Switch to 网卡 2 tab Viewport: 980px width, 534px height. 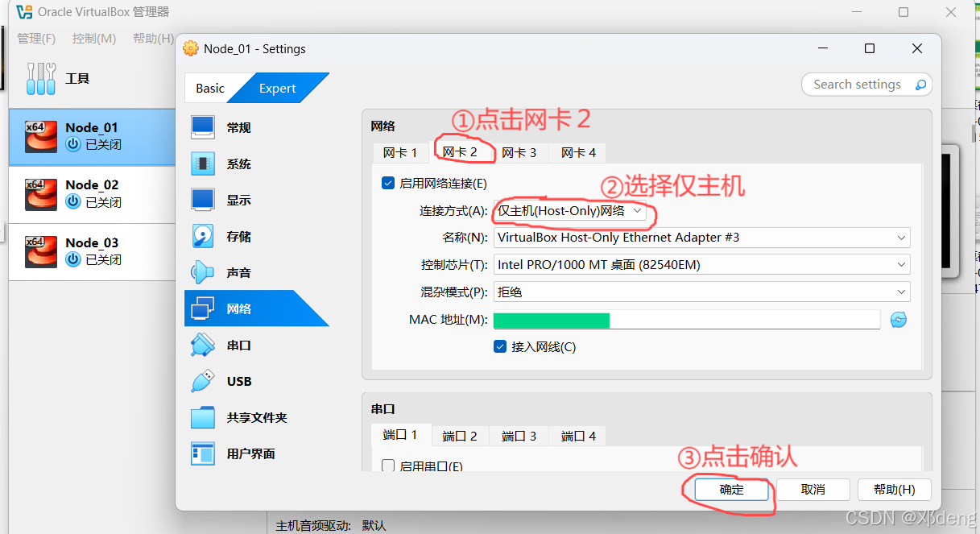coord(461,151)
